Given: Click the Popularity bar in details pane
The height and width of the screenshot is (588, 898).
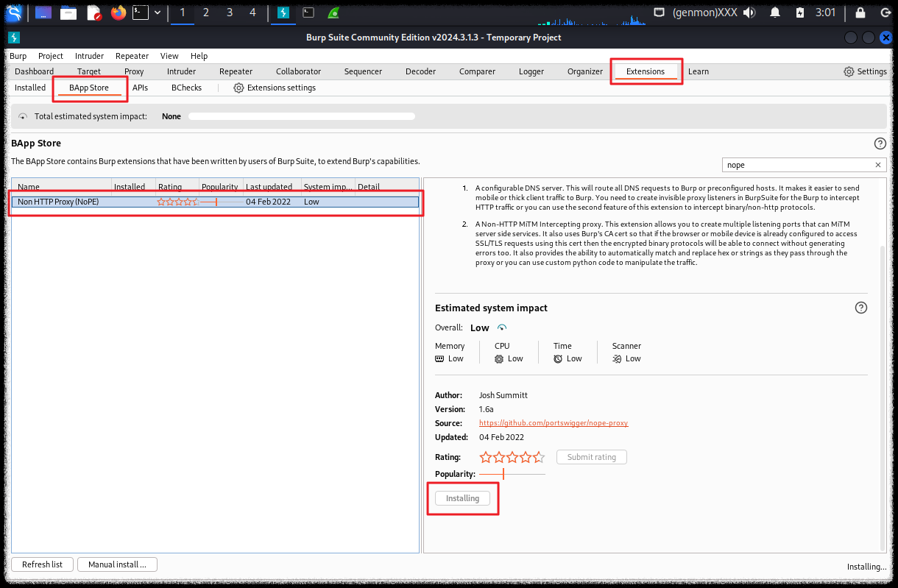Looking at the screenshot, I should [512, 474].
